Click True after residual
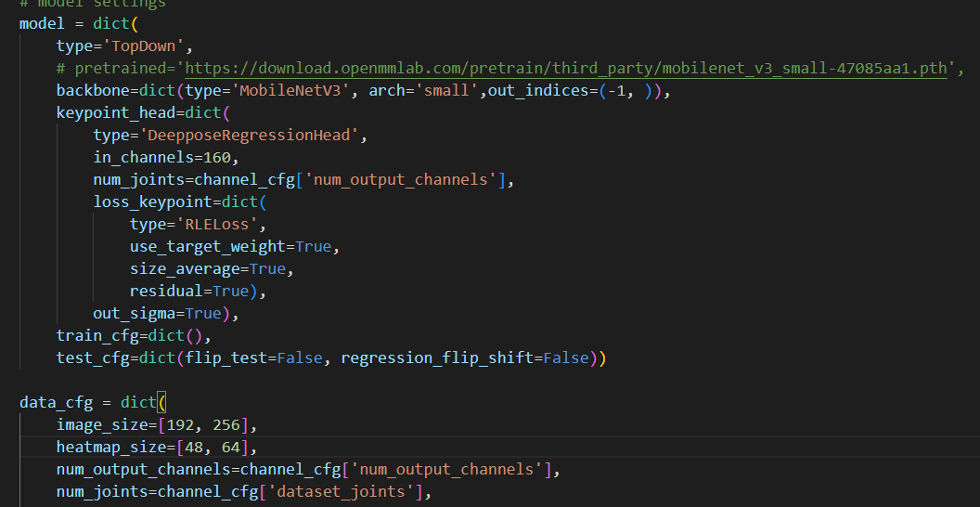 pyautogui.click(x=231, y=291)
